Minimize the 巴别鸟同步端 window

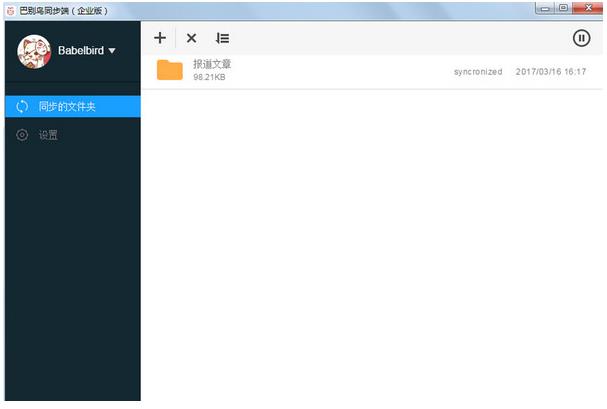pyautogui.click(x=543, y=8)
